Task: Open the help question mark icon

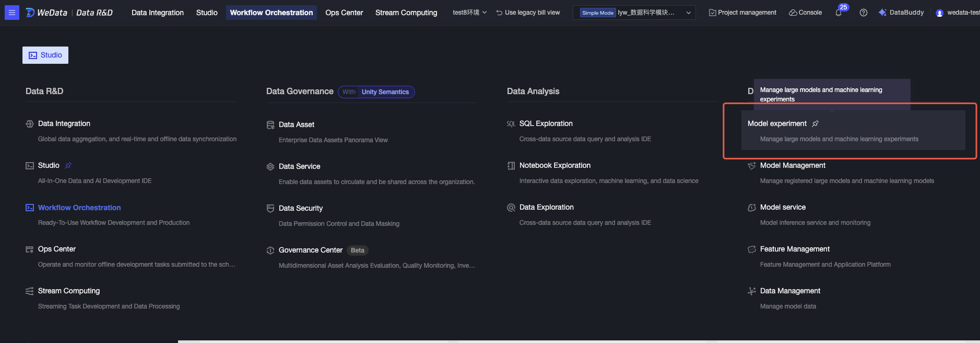Action: click(x=864, y=13)
